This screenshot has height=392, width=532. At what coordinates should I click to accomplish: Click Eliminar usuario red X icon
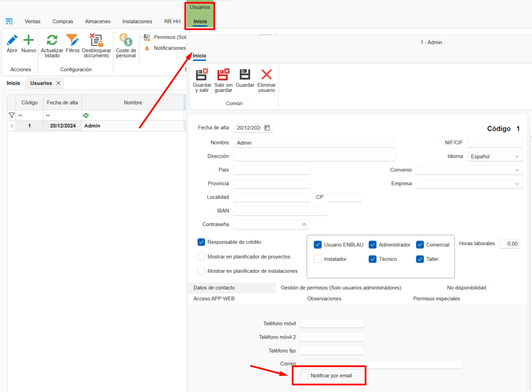point(266,75)
